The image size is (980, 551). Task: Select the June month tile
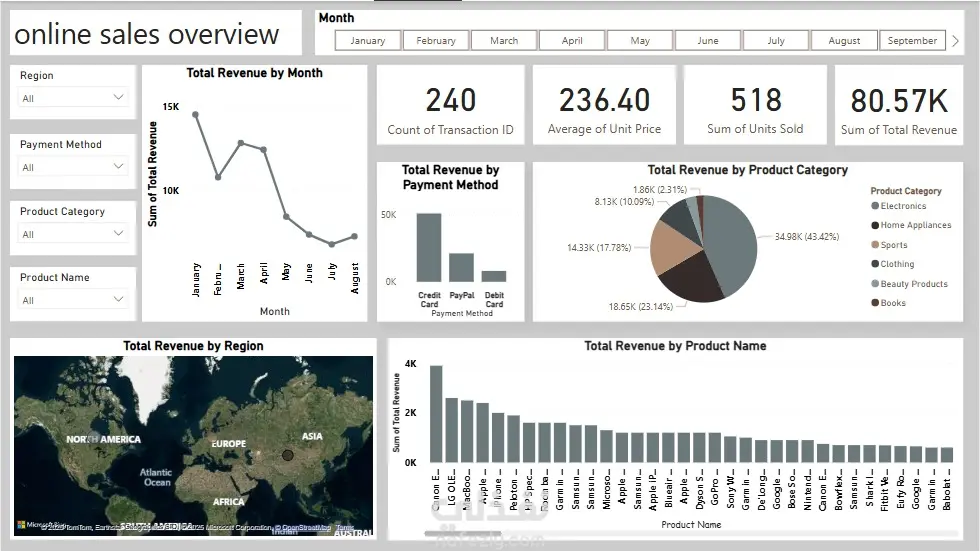[708, 41]
